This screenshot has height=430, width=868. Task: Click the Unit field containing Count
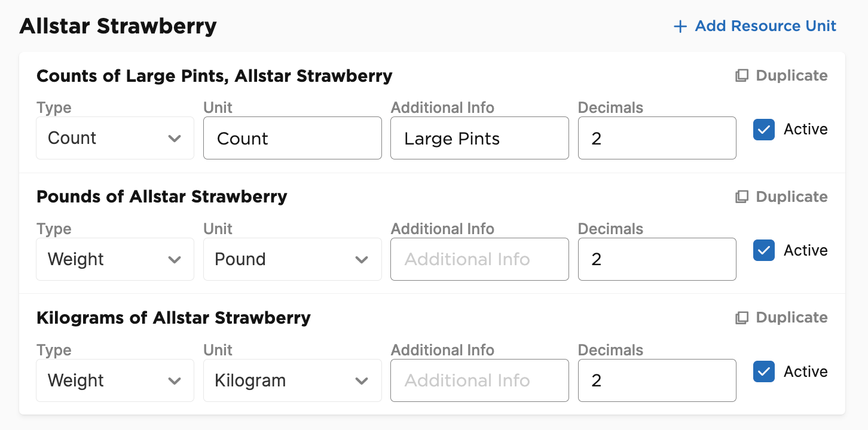(x=292, y=138)
